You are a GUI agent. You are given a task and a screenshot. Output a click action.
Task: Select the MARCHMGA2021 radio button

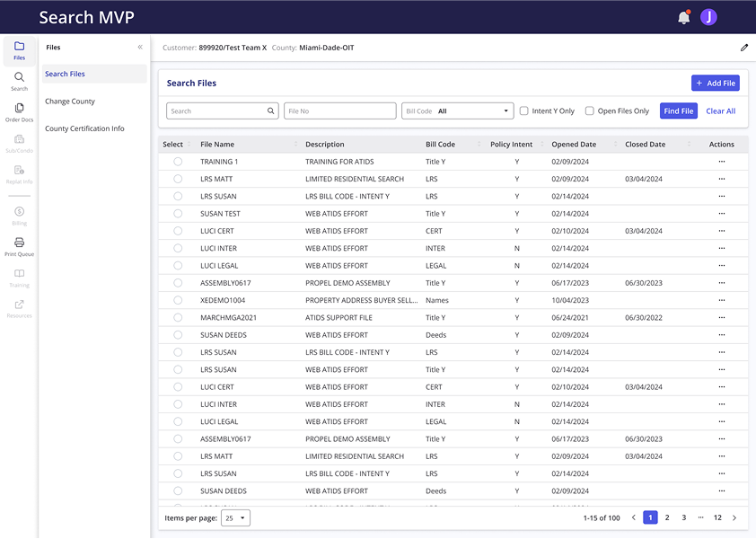(x=178, y=317)
